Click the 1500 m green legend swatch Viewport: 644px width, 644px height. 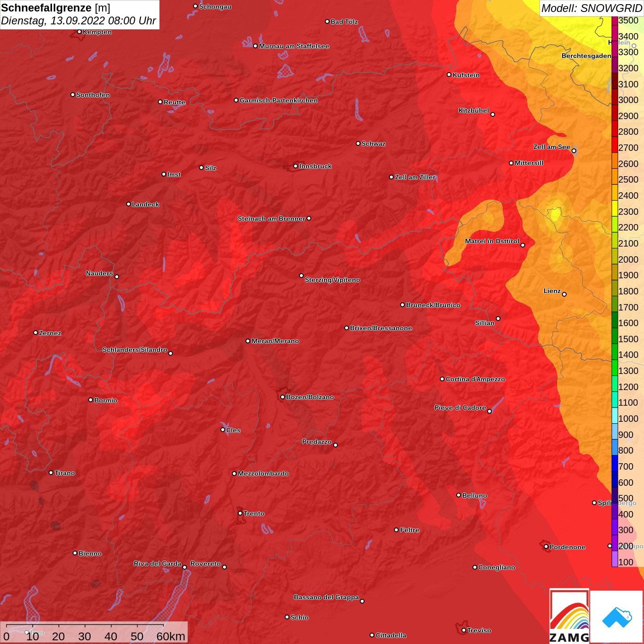615,335
